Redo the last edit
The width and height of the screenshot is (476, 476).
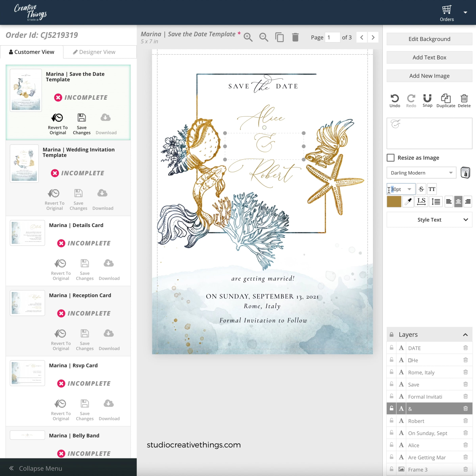click(x=411, y=101)
